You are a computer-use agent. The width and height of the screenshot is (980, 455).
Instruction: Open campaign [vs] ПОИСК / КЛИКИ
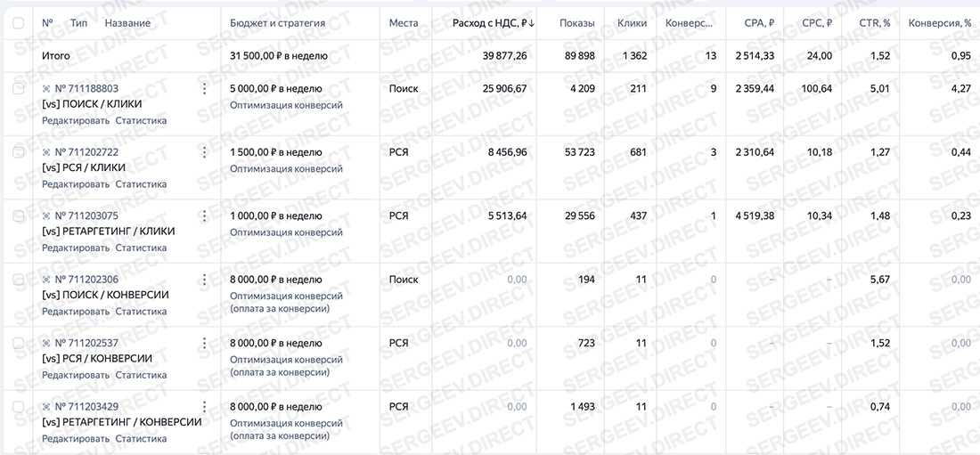[x=92, y=104]
